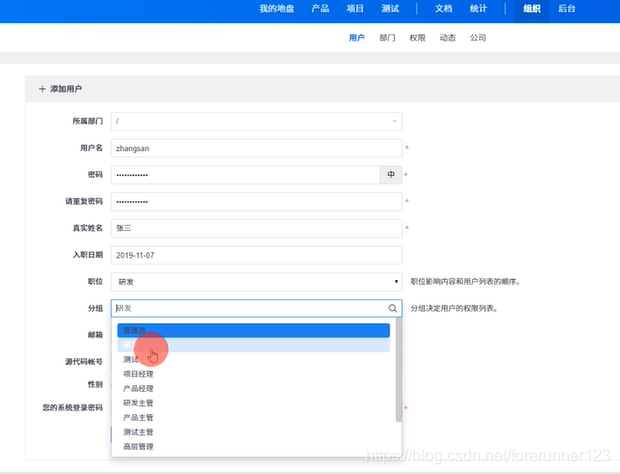
Task: Switch to the 部门 tab
Action: pyautogui.click(x=387, y=38)
